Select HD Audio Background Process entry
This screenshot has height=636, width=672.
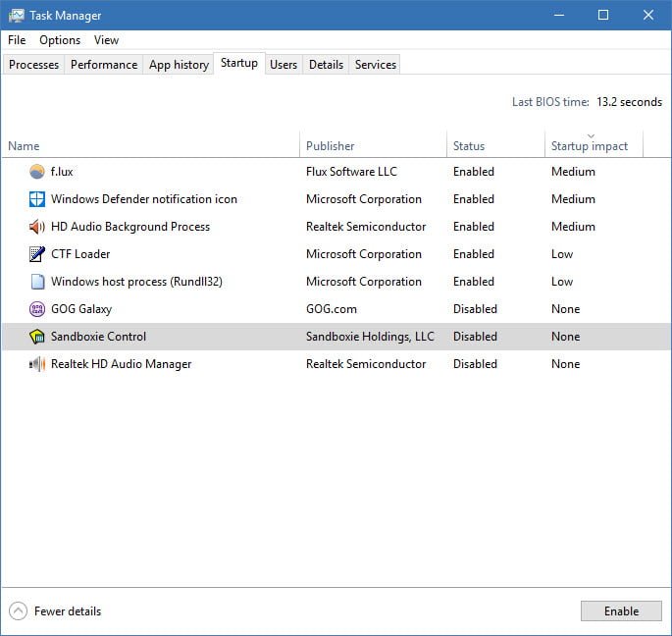pyautogui.click(x=130, y=227)
